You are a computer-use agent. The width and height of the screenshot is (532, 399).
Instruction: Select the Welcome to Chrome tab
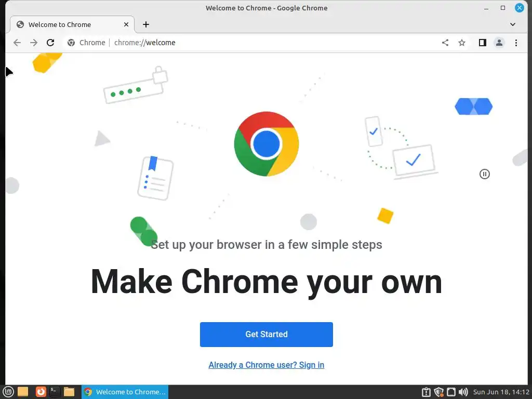pos(72,24)
